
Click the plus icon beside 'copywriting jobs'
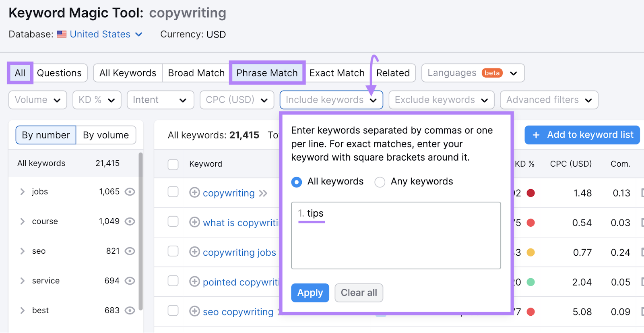click(x=194, y=252)
